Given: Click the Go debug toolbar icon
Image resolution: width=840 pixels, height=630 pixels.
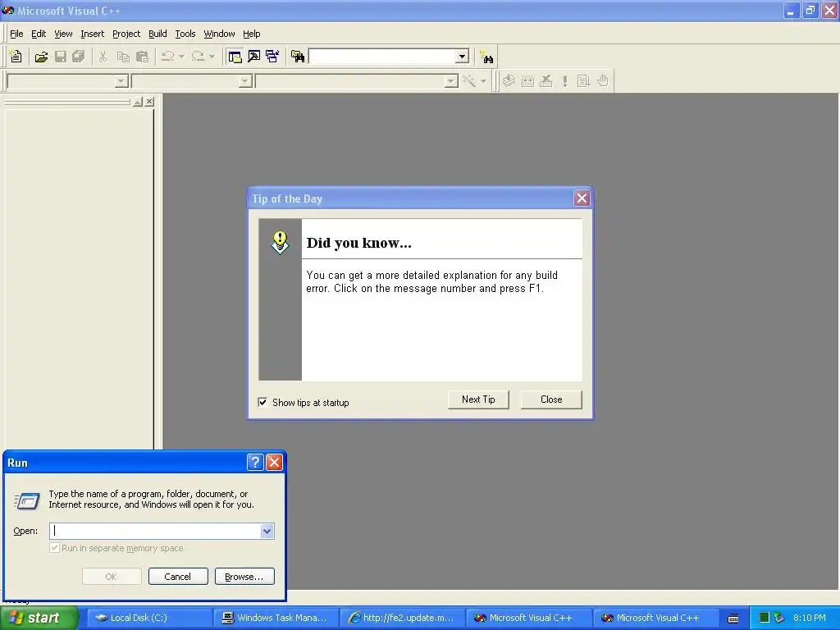Looking at the screenshot, I should pos(583,81).
